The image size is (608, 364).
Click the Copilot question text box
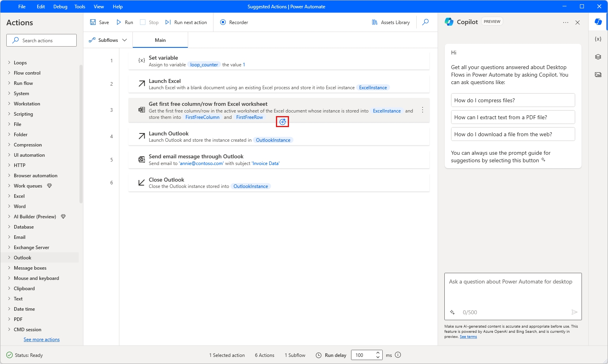click(513, 296)
